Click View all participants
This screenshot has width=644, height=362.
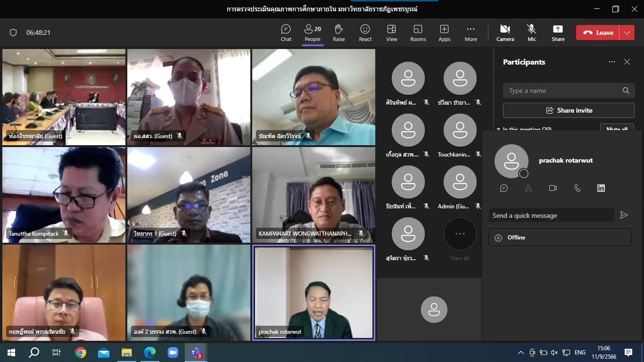(x=460, y=239)
